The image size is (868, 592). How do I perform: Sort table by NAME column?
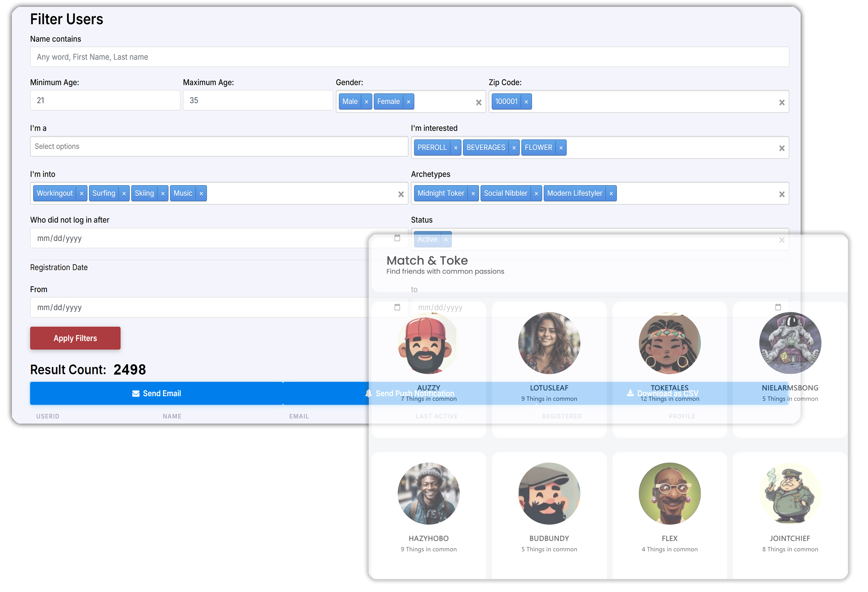click(x=172, y=417)
